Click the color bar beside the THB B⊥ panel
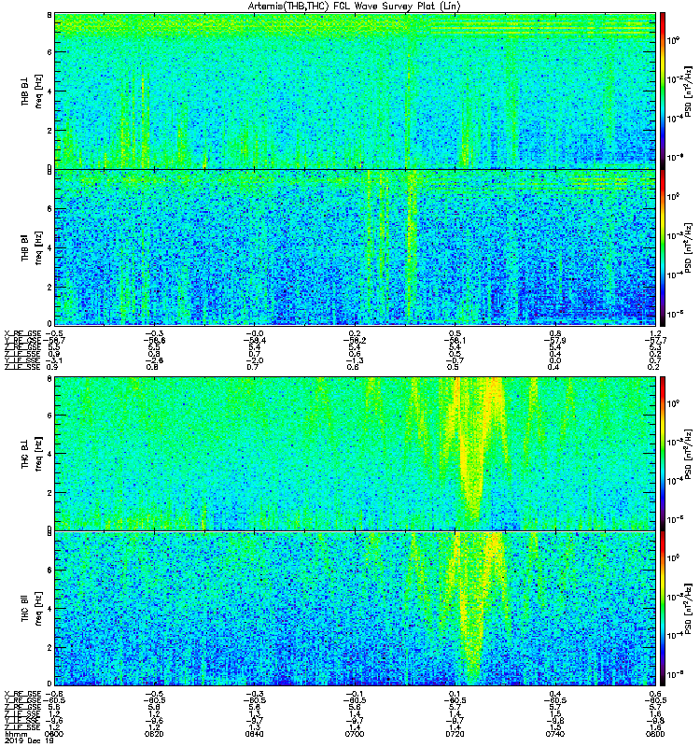Screen dimensions: 700x747 663,91
